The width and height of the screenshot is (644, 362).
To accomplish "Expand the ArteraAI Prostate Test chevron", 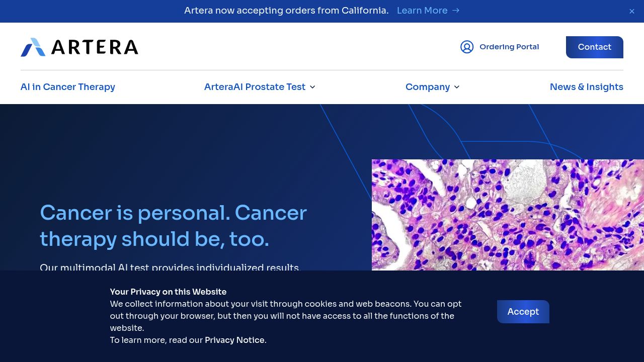I will [x=312, y=87].
